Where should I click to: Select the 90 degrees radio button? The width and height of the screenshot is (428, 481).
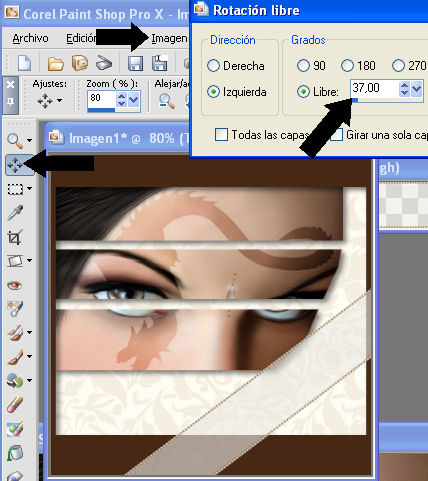coord(311,66)
